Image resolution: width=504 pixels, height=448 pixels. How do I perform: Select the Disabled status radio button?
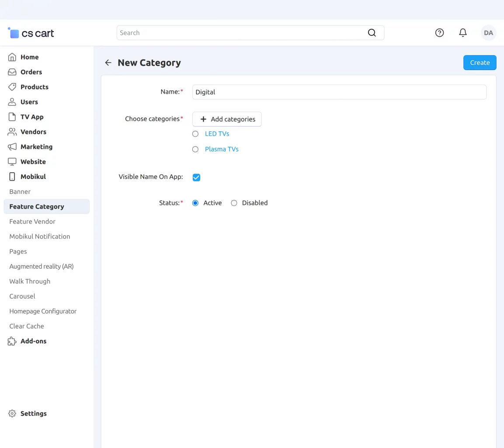click(x=234, y=203)
